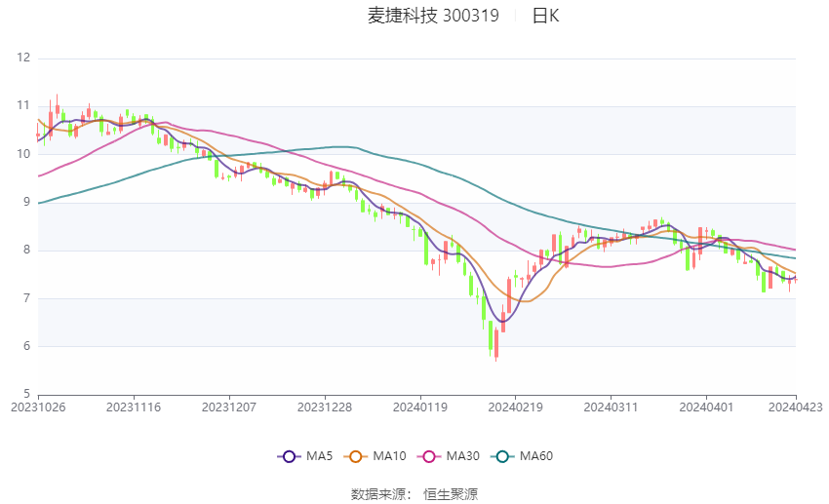Hide the MA10 series via its label
Screen dimensions: 829x504
coord(390,456)
